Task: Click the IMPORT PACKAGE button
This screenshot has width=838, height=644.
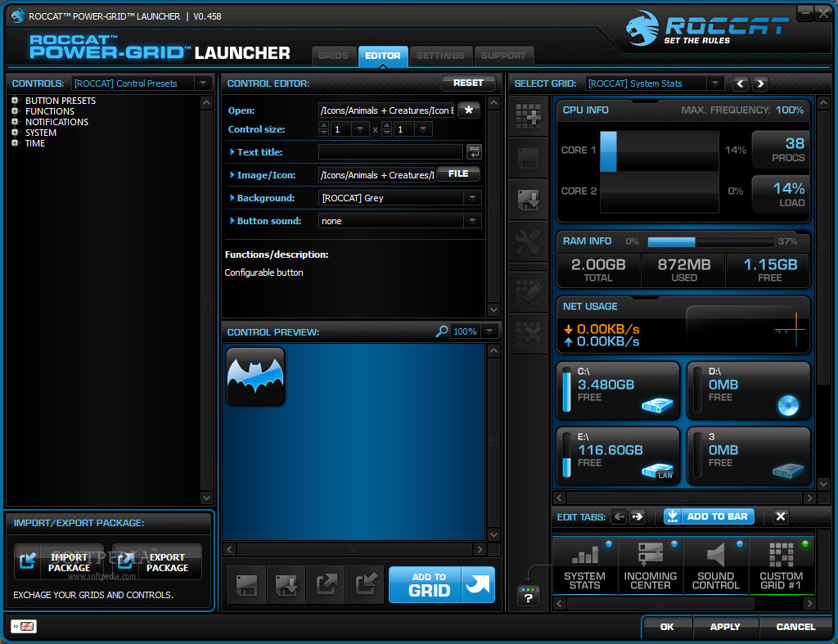Action: click(x=58, y=561)
